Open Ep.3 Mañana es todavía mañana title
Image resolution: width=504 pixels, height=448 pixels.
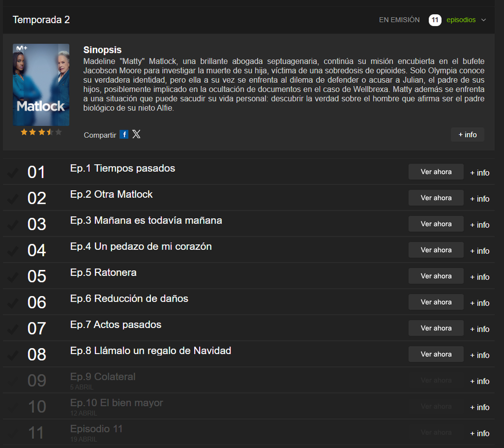point(146,220)
